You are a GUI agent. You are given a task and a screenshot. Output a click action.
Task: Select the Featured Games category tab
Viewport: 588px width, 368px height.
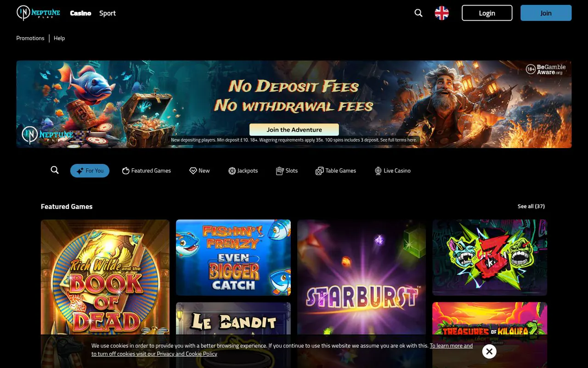147,171
